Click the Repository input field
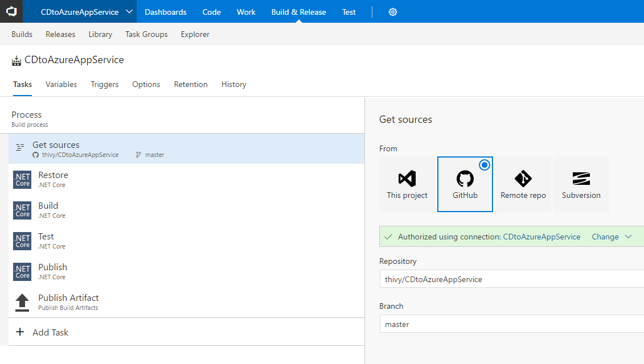The image size is (644, 364). (511, 279)
